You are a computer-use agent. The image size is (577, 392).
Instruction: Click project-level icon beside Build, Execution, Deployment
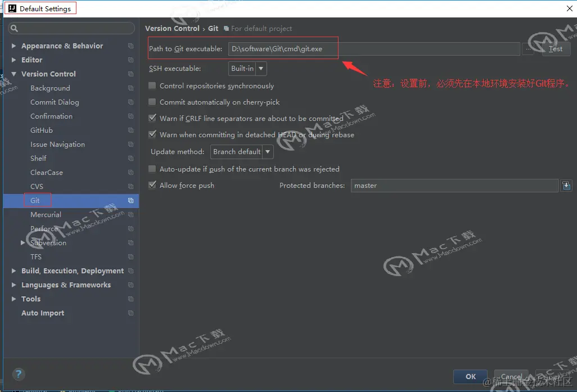point(130,271)
